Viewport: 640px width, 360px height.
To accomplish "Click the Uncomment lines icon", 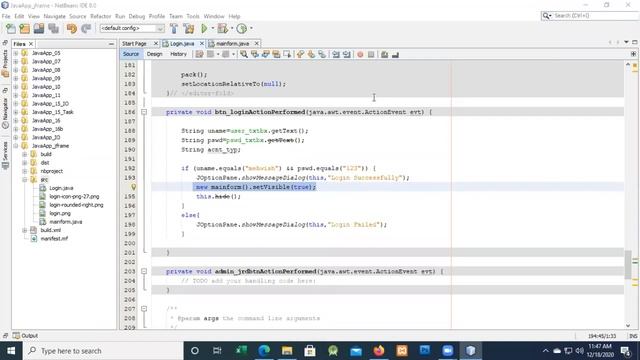I will (395, 54).
